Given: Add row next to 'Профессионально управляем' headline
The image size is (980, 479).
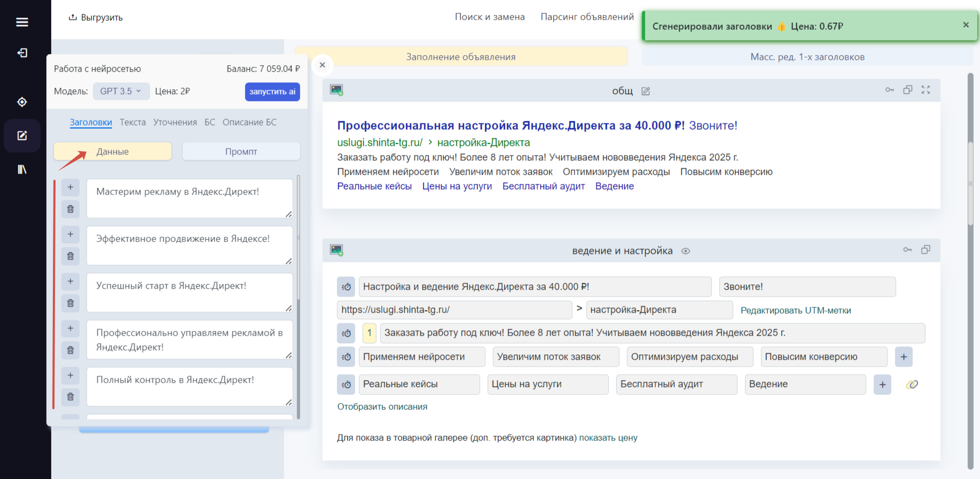Looking at the screenshot, I should [x=70, y=329].
